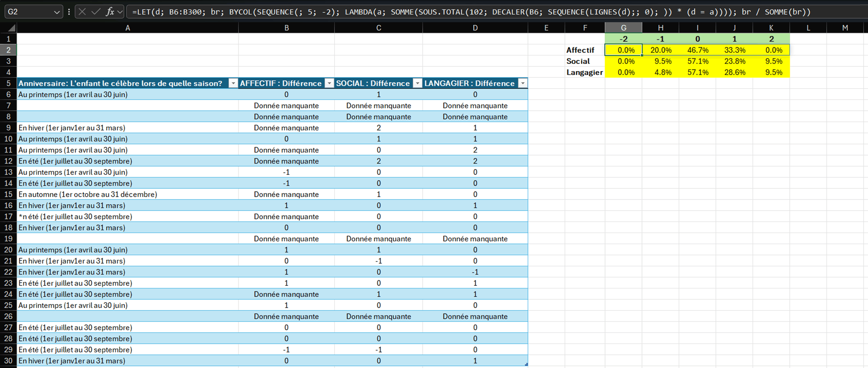Click the formula bar three-dot handle
Image resolution: width=868 pixels, height=368 pixels.
[x=69, y=12]
